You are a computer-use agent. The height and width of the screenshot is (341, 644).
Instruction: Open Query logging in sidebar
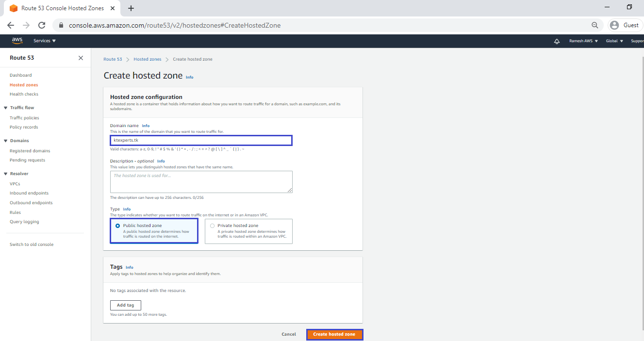24,222
